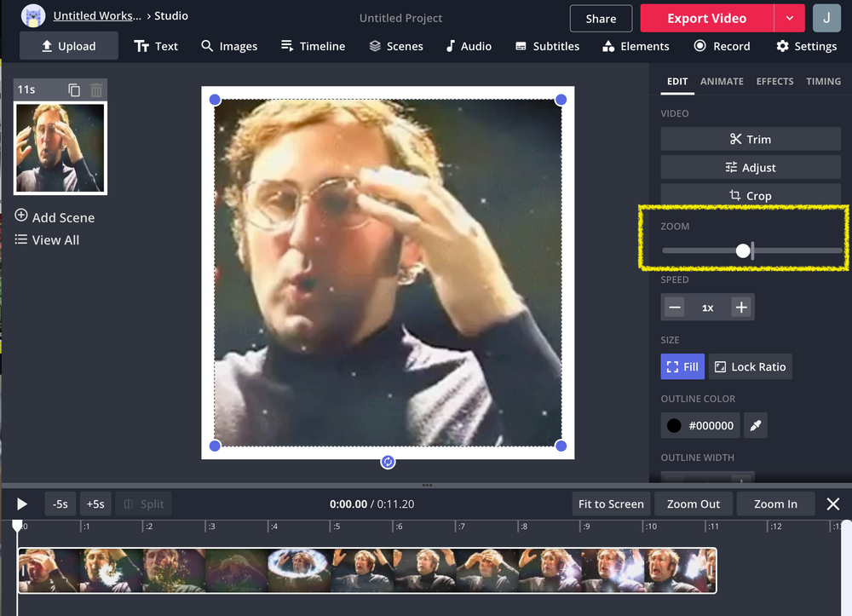Open the Elements panel
This screenshot has width=852, height=616.
[636, 46]
